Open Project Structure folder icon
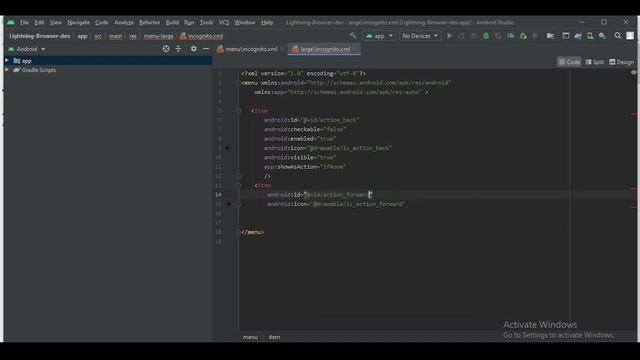The image size is (640, 360). tap(550, 36)
